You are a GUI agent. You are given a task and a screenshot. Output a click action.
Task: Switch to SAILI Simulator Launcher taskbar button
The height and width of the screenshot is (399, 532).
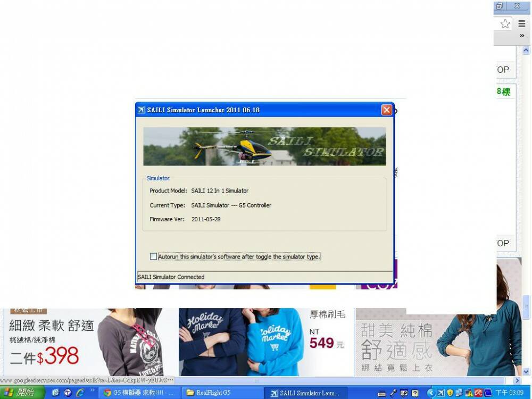point(306,393)
